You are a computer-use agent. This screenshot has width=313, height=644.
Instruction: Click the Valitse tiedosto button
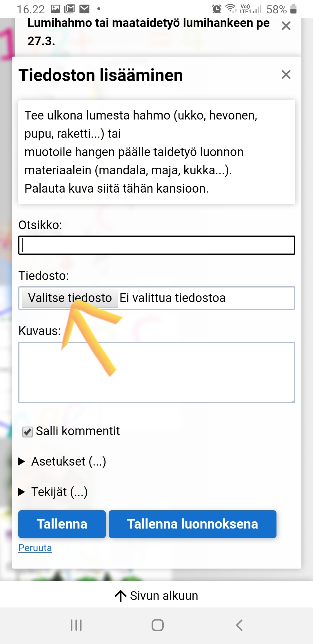70,298
